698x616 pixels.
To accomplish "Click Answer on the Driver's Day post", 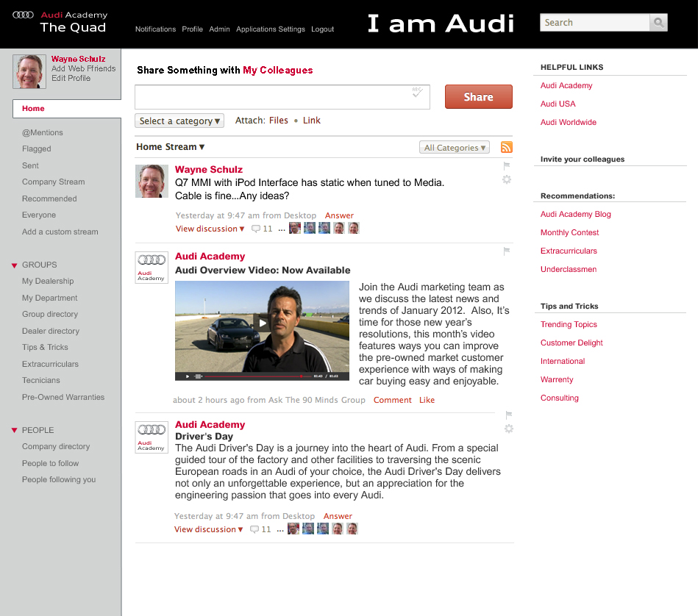I will 338,516.
